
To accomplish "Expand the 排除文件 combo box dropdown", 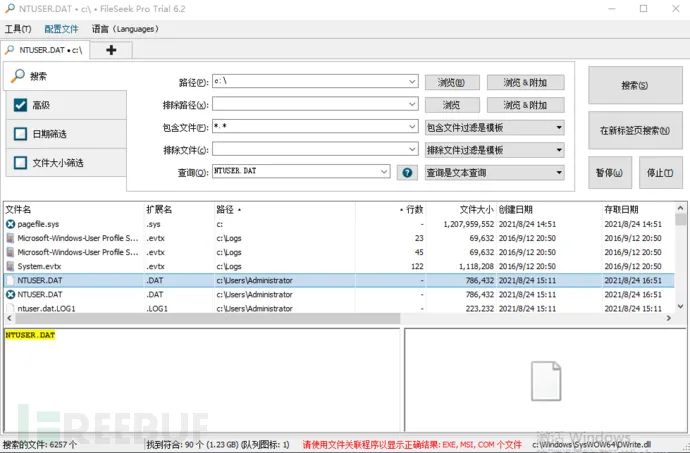I will (412, 150).
